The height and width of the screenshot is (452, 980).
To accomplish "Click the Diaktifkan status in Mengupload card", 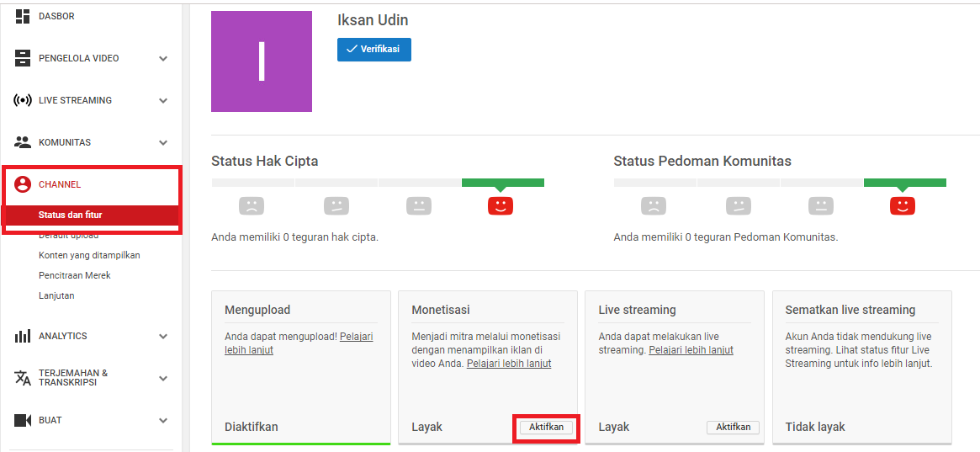I will 252,427.
